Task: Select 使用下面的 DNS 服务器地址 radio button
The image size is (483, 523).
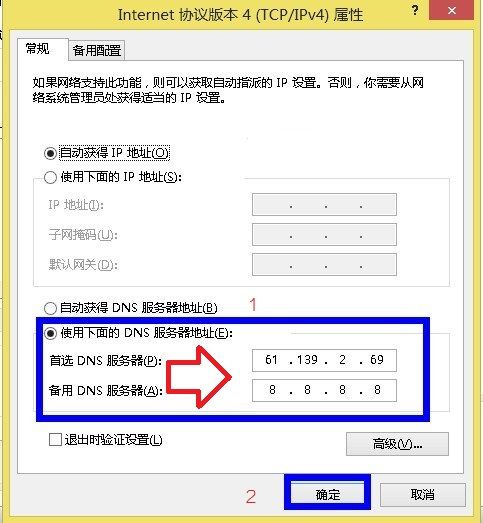Action: click(x=50, y=333)
